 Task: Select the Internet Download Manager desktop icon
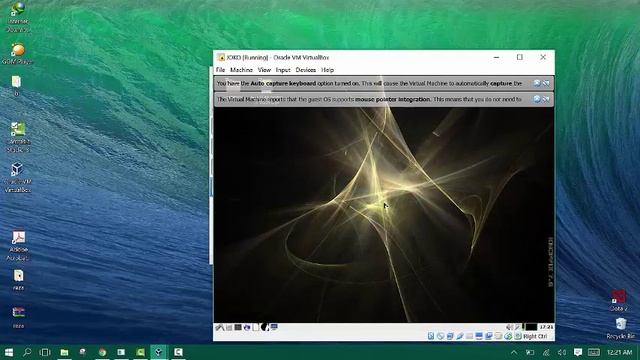point(18,18)
